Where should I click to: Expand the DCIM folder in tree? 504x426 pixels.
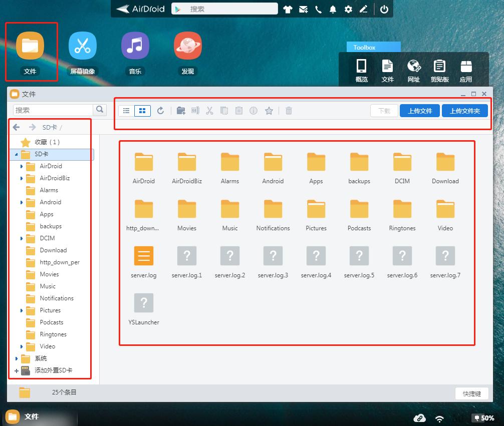pos(22,238)
